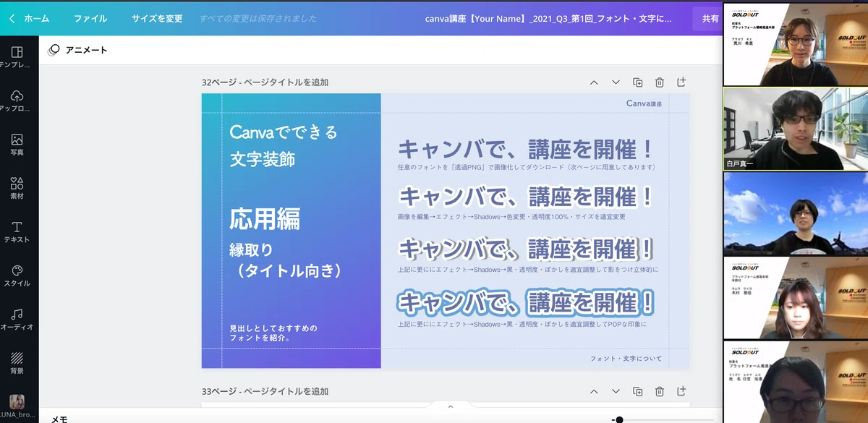Go back to ホーム

coord(30,18)
